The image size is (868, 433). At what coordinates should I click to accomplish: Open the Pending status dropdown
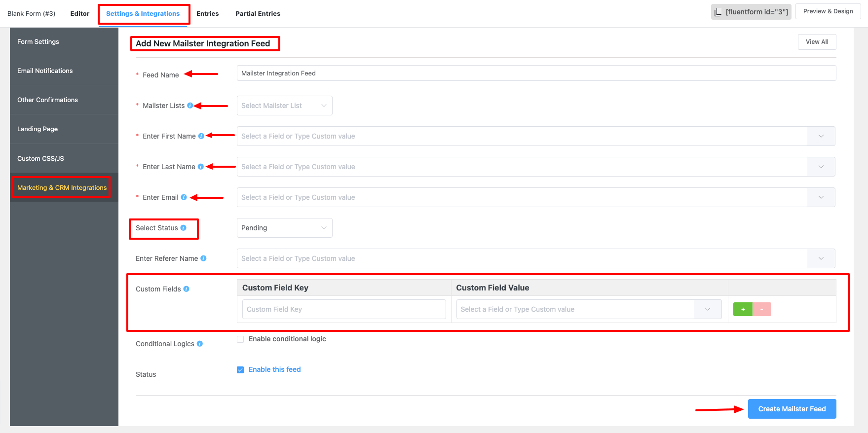pos(284,228)
